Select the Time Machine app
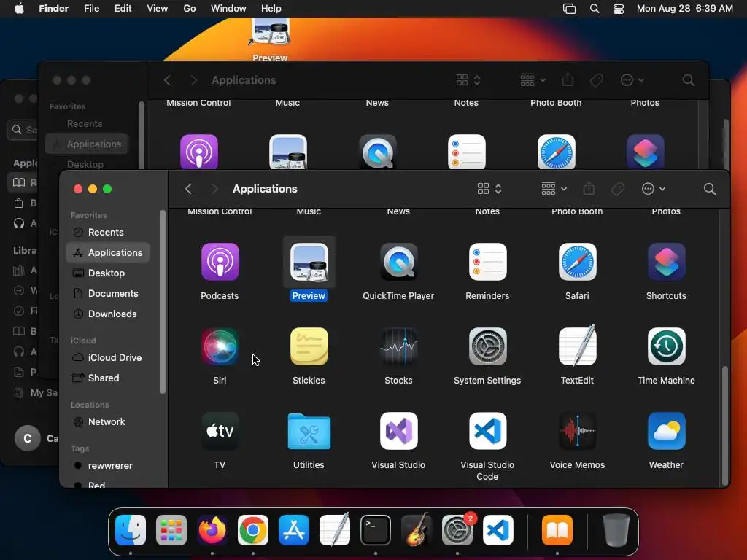This screenshot has height=560, width=747. (x=666, y=346)
